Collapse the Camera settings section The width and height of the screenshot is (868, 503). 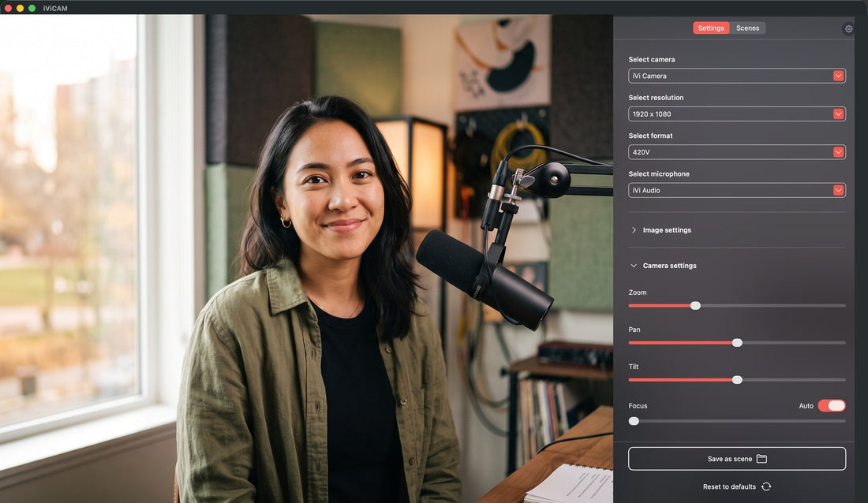pyautogui.click(x=664, y=266)
